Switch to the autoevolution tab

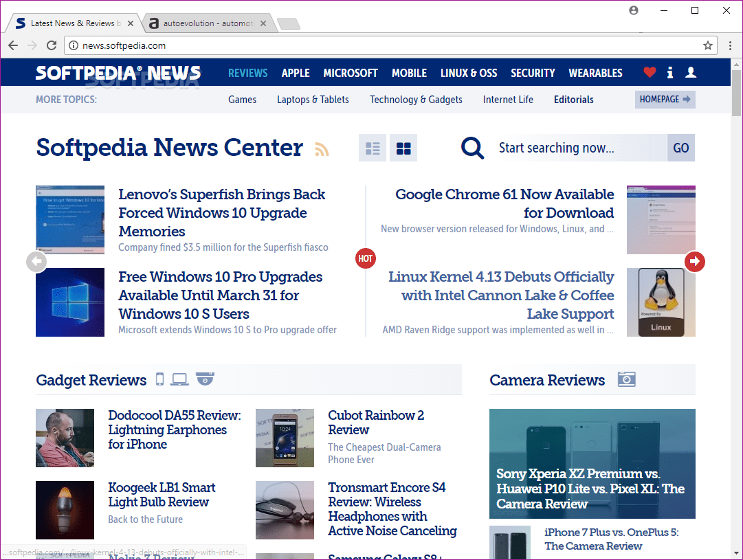(x=207, y=23)
